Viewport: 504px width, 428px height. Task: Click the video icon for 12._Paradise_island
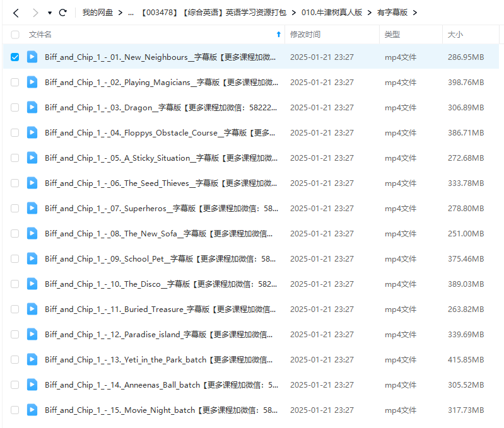click(x=32, y=334)
